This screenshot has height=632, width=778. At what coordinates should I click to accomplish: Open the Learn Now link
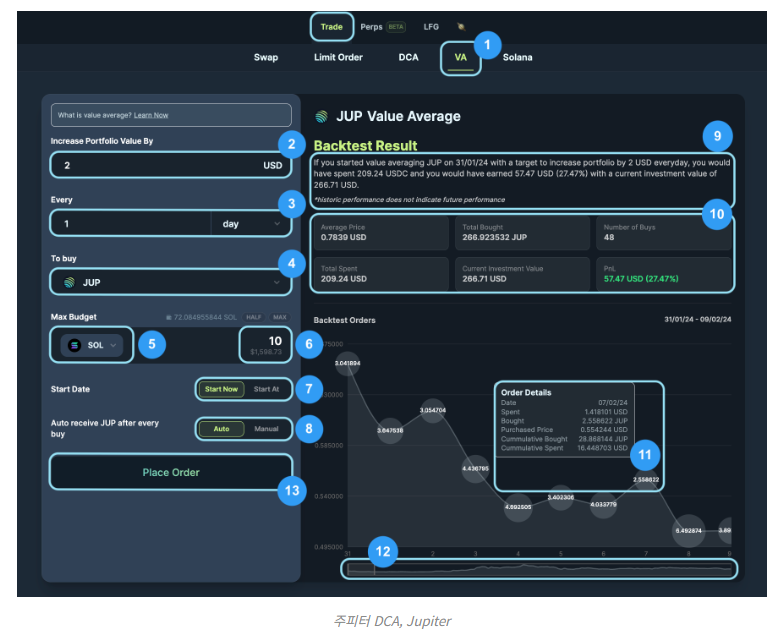[x=151, y=115]
